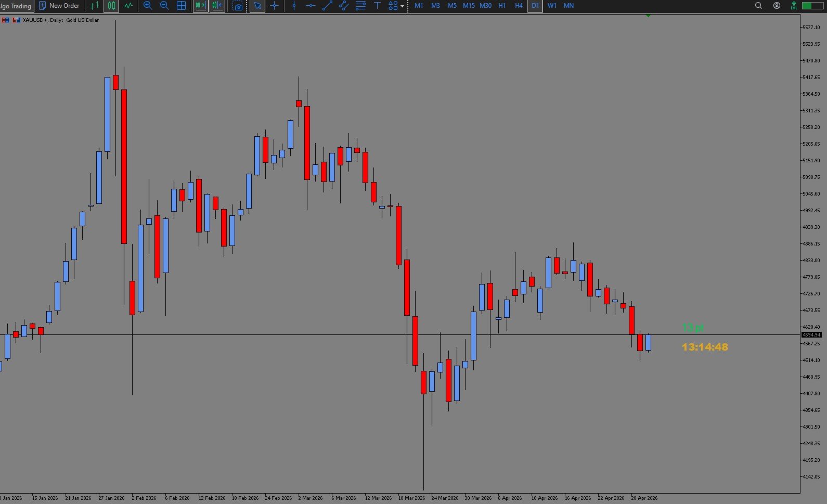Zoom in on the chart

click(148, 6)
